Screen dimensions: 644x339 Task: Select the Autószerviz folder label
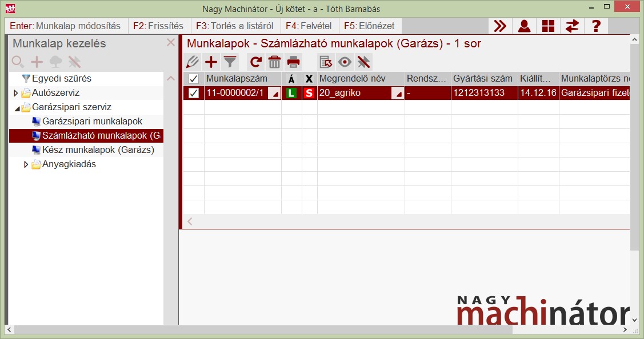coord(55,93)
